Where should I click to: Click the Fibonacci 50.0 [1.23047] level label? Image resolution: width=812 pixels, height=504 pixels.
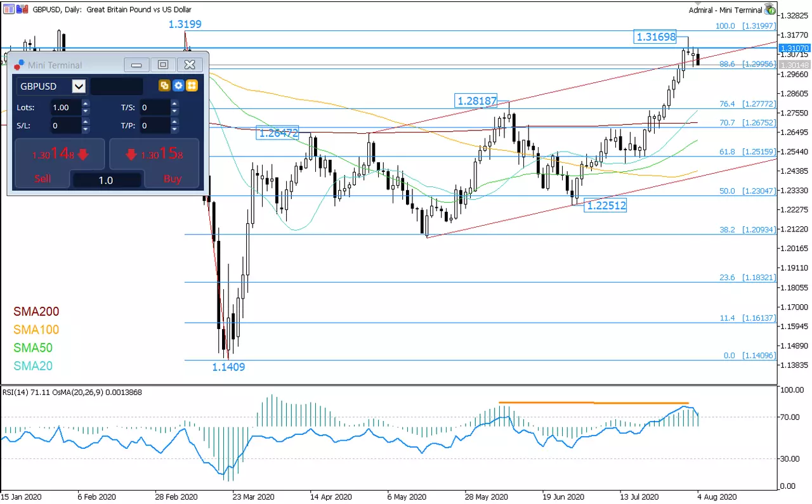[747, 191]
